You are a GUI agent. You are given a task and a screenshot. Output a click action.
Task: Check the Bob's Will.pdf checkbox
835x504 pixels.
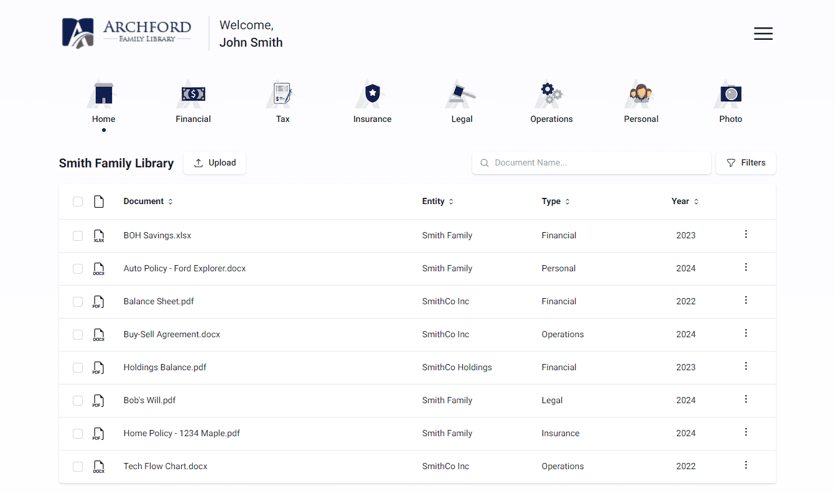click(77, 400)
